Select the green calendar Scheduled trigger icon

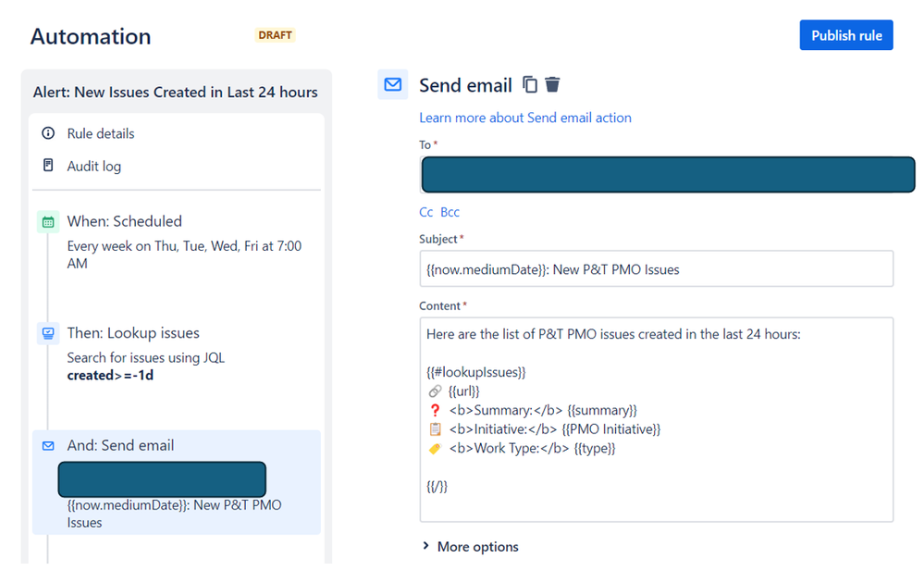click(x=48, y=222)
